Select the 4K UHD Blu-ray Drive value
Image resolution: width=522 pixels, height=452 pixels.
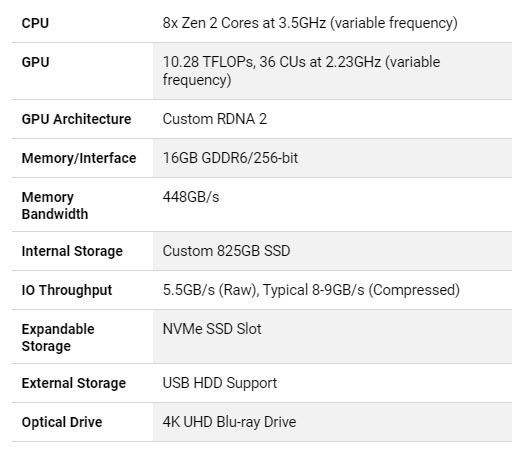click(x=229, y=422)
